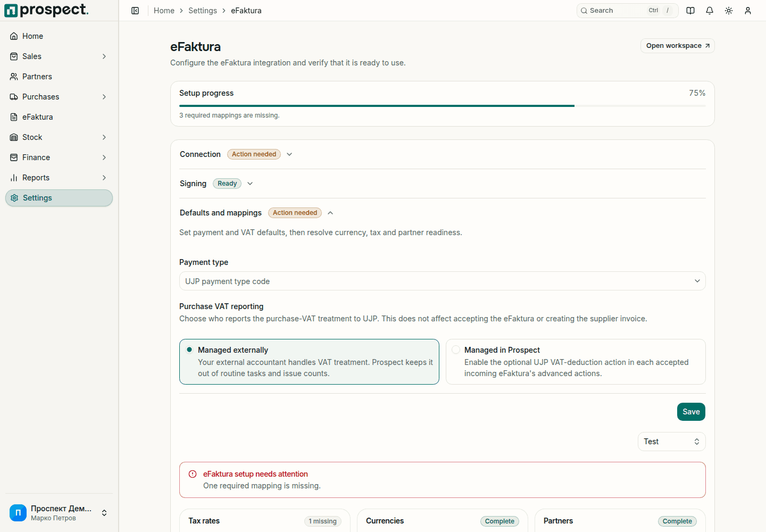Click the Purchases truck icon
This screenshot has height=532, width=766.
pyautogui.click(x=14, y=97)
